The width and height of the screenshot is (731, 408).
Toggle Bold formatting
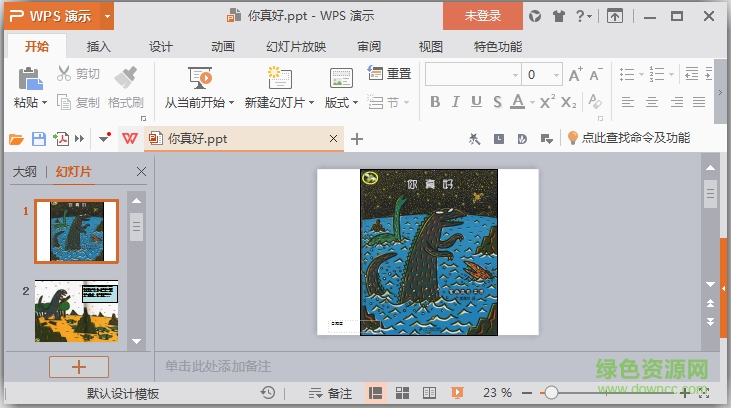coord(435,102)
